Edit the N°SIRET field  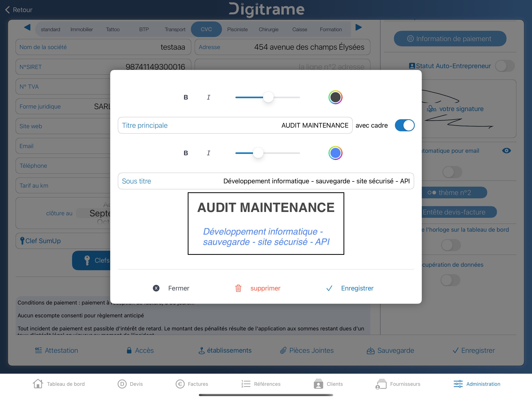point(103,67)
